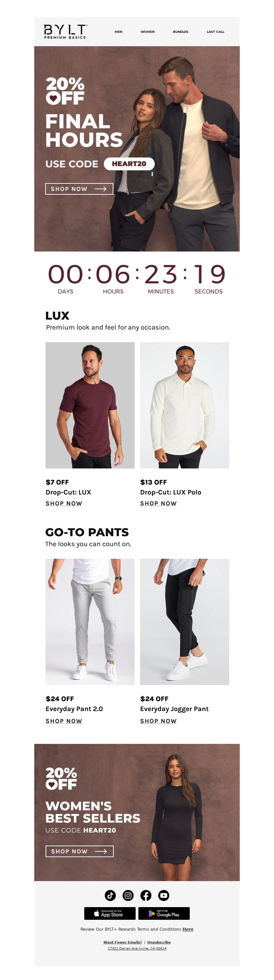Open the WOMEN navigation item
The height and width of the screenshot is (980, 274).
[148, 31]
